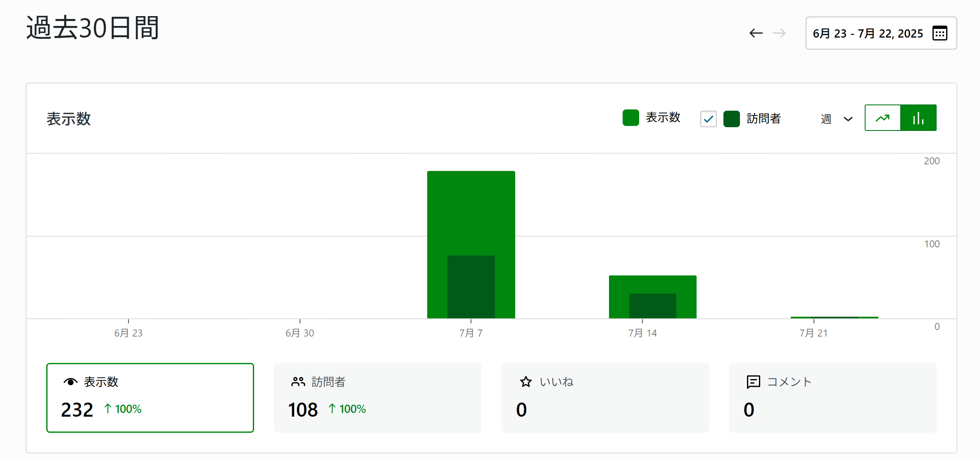Screen dimensions: 980x460
Task: Click the eye icon in 表示数 card
Action: click(x=70, y=382)
